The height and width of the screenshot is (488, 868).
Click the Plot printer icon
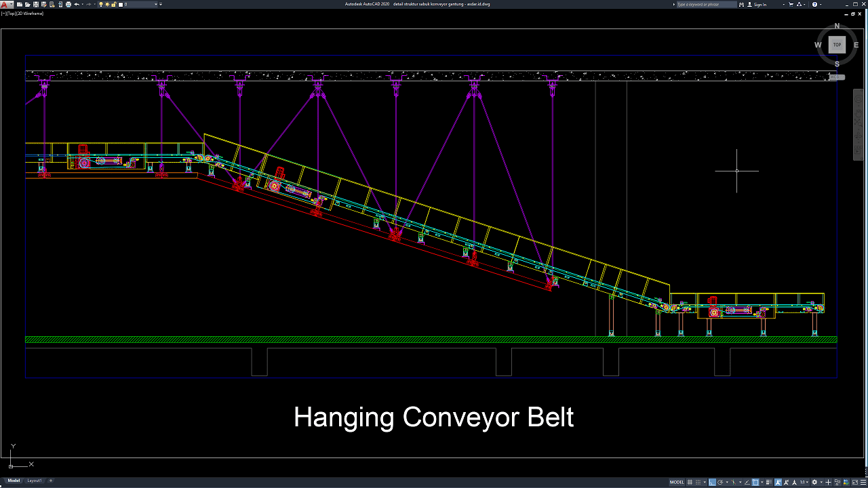coord(68,4)
